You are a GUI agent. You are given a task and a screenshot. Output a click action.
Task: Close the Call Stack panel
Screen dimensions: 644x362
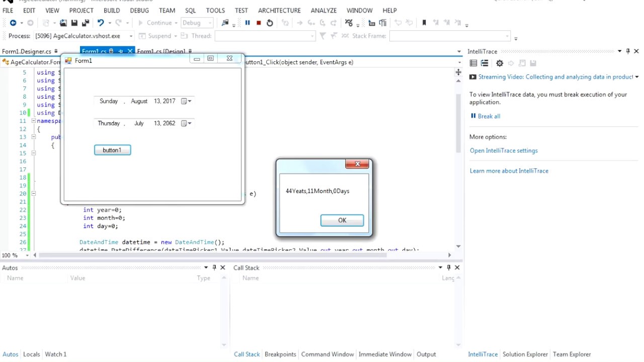(x=457, y=267)
